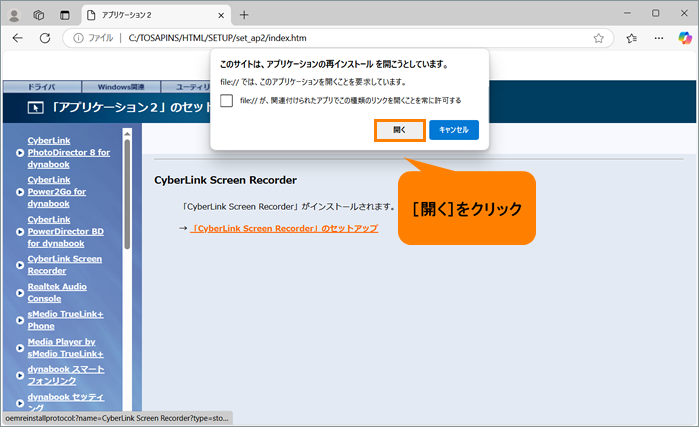Close the アプリケーション2 tab

coord(221,16)
